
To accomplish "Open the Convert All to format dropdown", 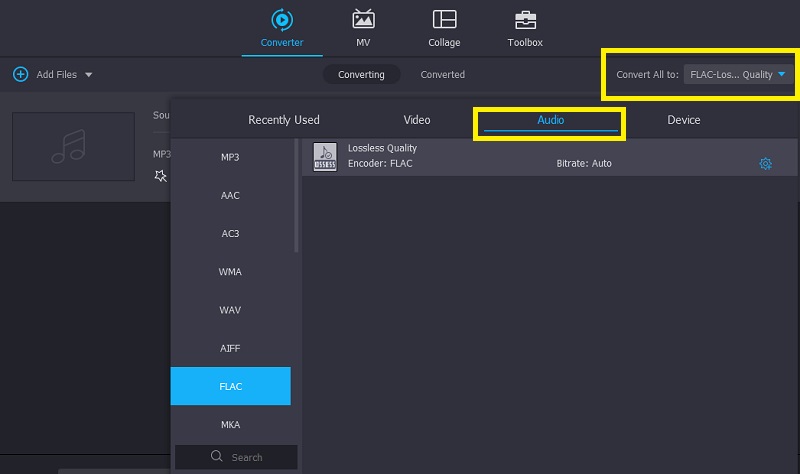I will (738, 74).
